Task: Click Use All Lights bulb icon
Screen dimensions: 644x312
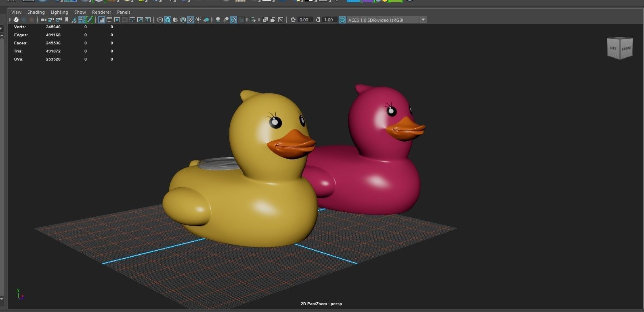Action: [x=198, y=20]
